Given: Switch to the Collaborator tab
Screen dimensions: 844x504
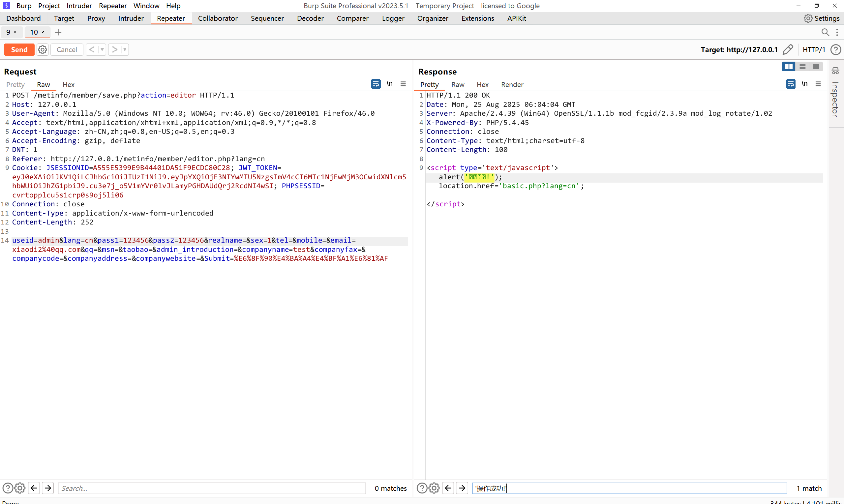Looking at the screenshot, I should coord(218,18).
